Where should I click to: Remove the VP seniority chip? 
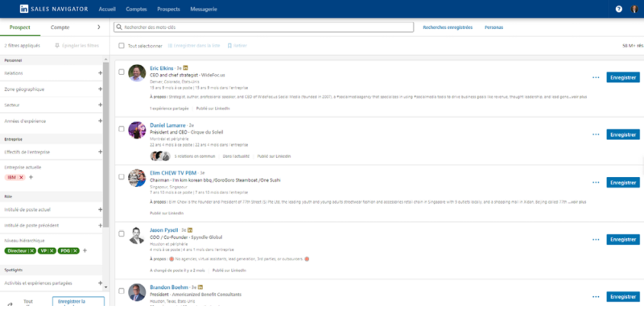(52, 250)
